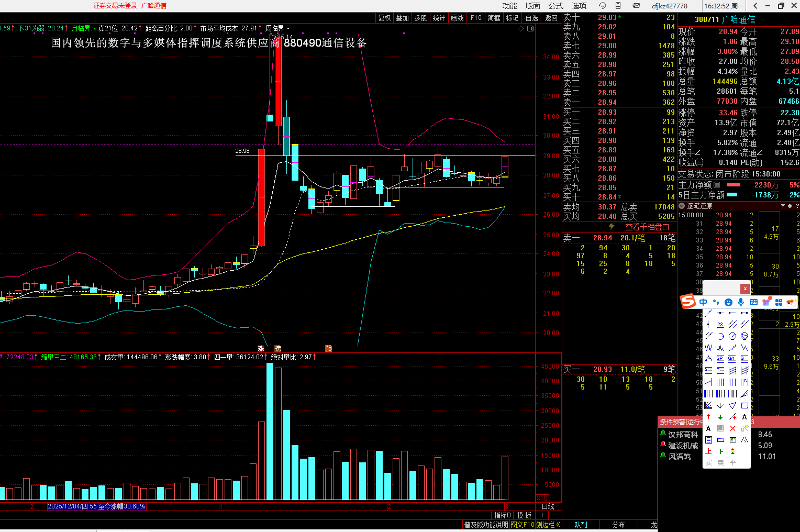Toggle Sogou Chinese/English input mode 中
Image resolution: width=800 pixels, height=532 pixels.
703,302
